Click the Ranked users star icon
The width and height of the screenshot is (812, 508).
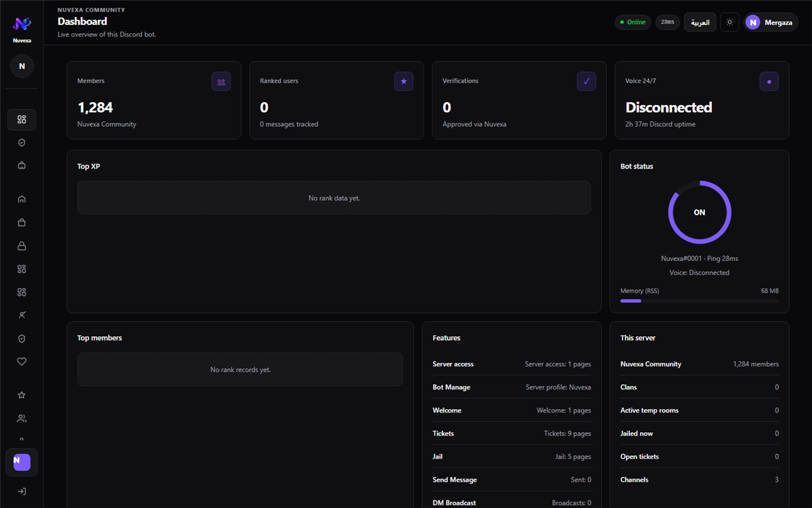[404, 82]
